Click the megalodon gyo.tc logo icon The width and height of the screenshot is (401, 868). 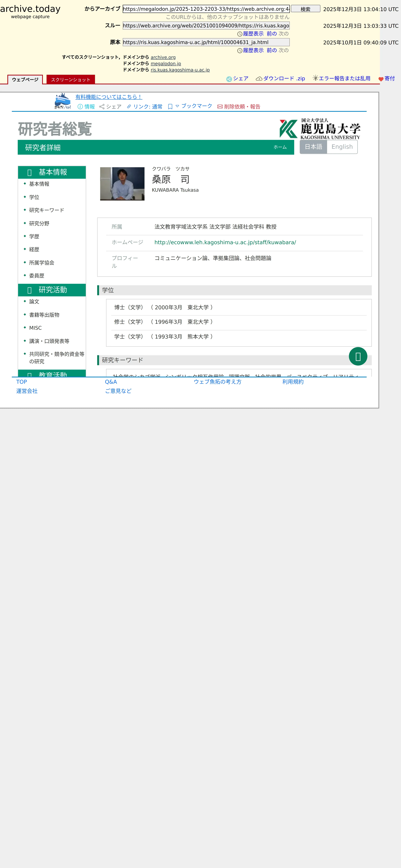point(63,101)
